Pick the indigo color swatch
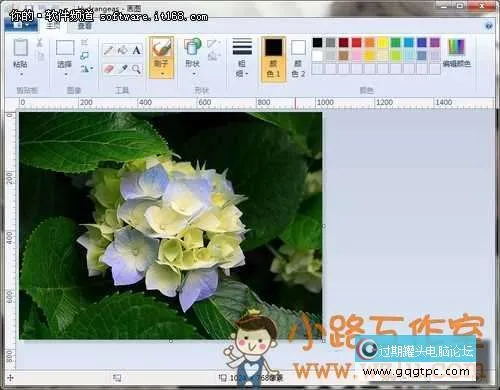500x390 pixels. [421, 43]
